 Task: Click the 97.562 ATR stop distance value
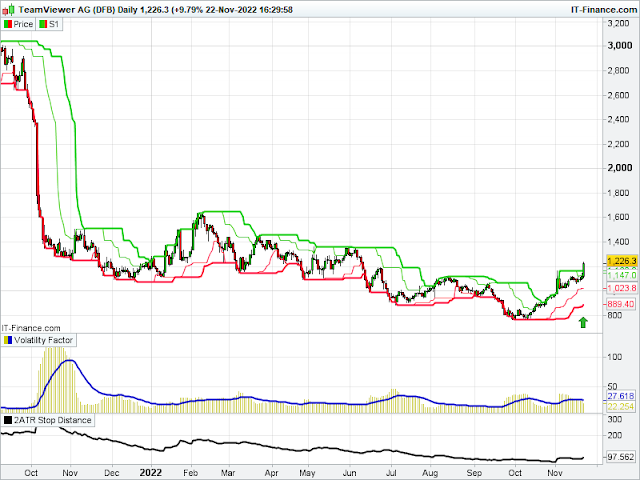[x=620, y=457]
